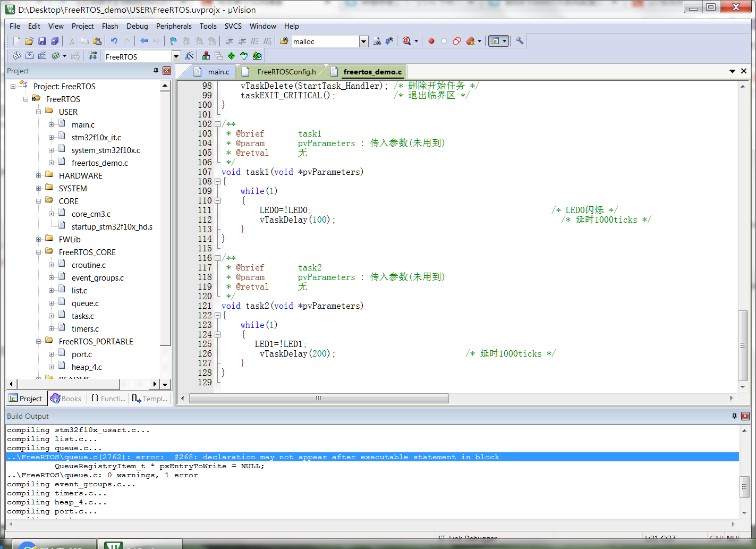Indent the selected lines with the Indent icon

click(x=230, y=41)
